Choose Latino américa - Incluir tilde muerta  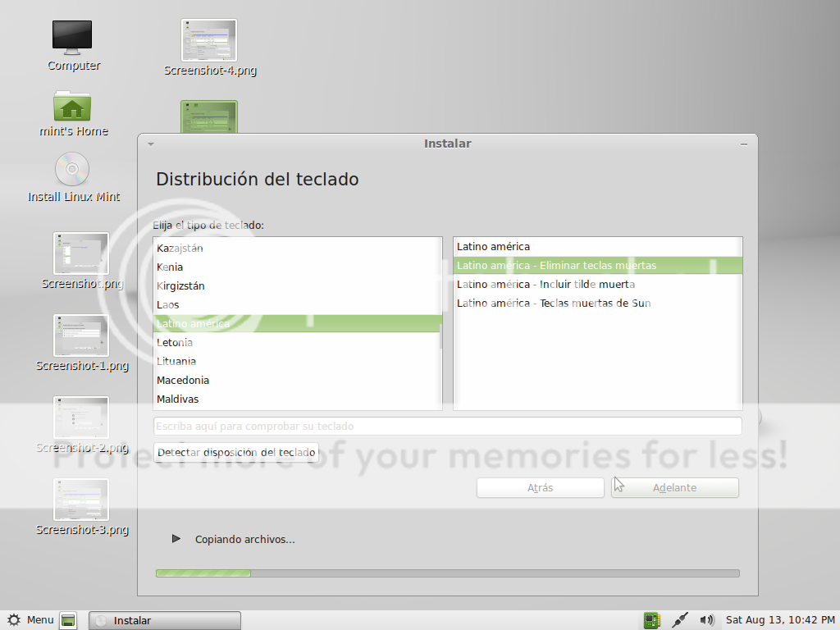click(546, 284)
